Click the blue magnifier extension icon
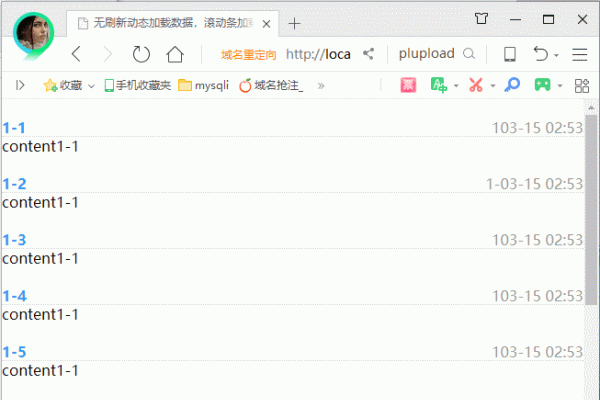Image resolution: width=600 pixels, height=400 pixels. tap(512, 86)
